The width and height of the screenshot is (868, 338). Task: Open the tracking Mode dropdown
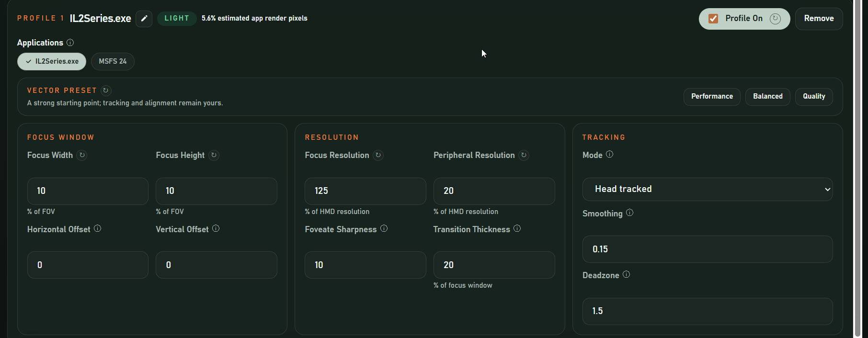point(708,189)
